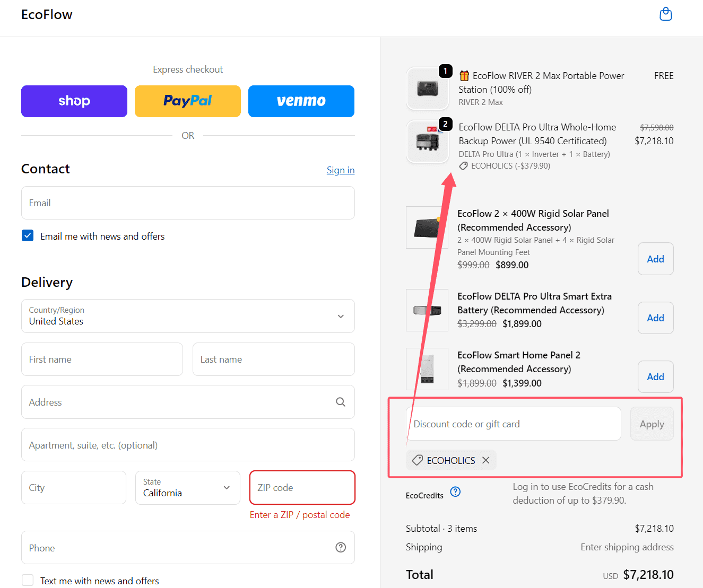Click the 'Enter shipping address' text
The height and width of the screenshot is (588, 703).
(x=627, y=547)
